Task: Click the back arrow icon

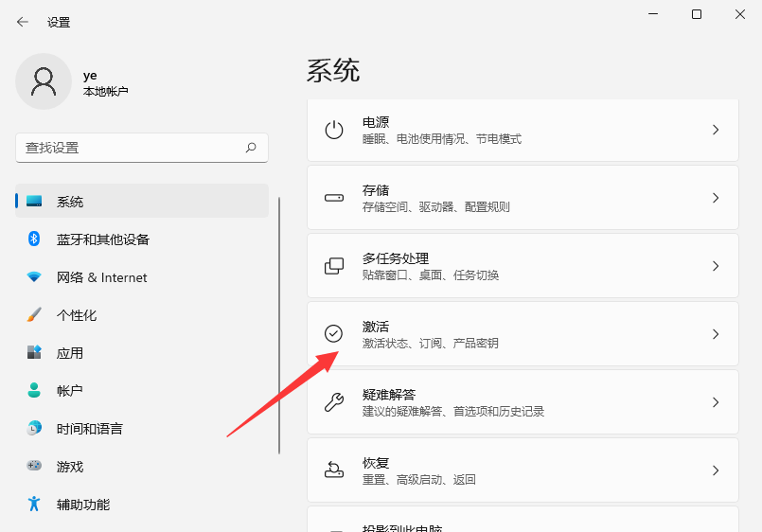Action: [x=23, y=22]
